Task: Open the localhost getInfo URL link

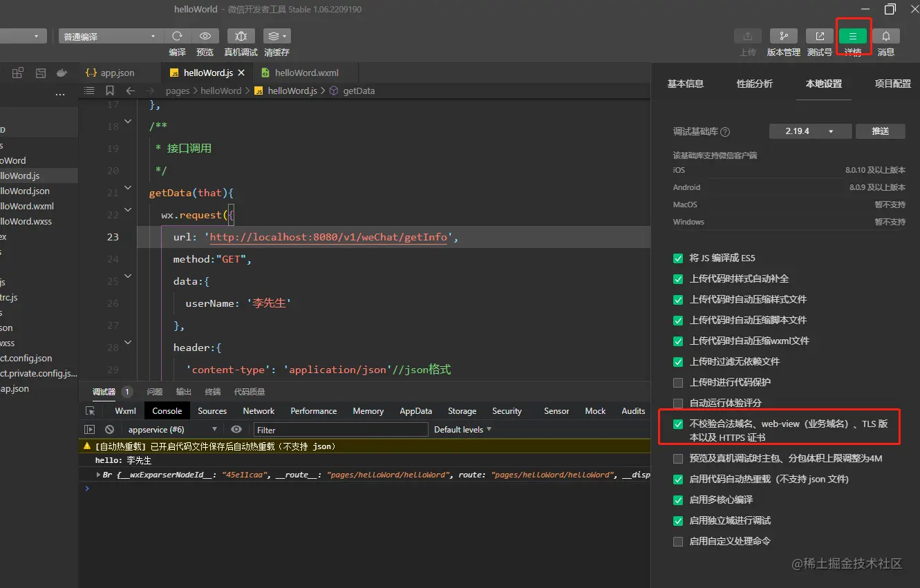Action: [x=328, y=237]
